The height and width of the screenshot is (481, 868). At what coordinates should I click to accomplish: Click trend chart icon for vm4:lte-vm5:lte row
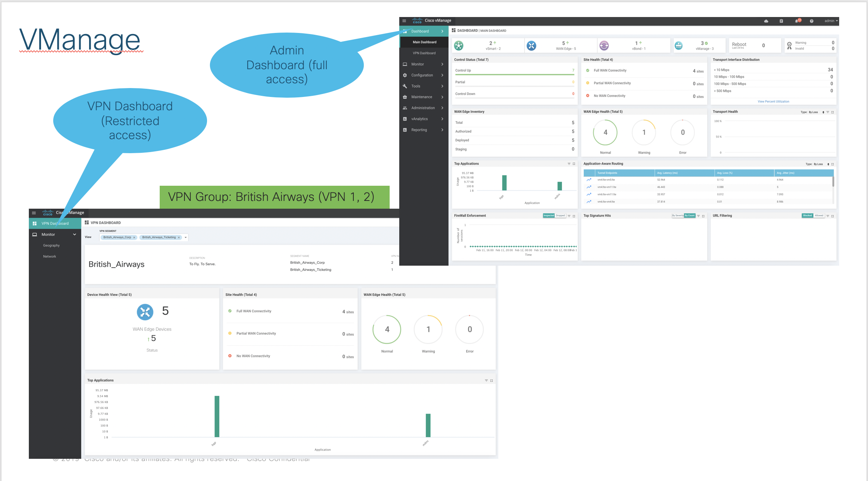point(589,180)
